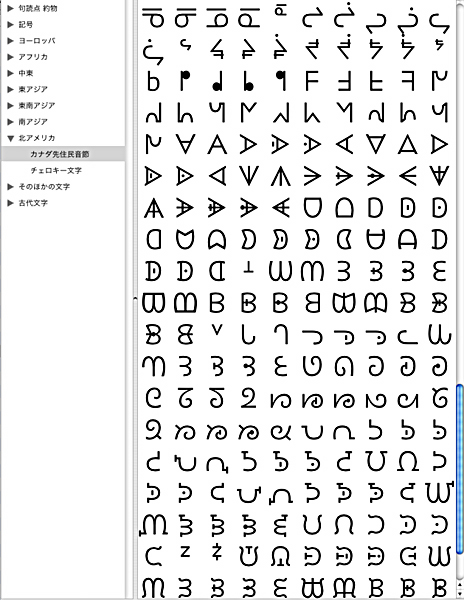Expand the 記号 category triangle
464x600 pixels.
pos(10,24)
